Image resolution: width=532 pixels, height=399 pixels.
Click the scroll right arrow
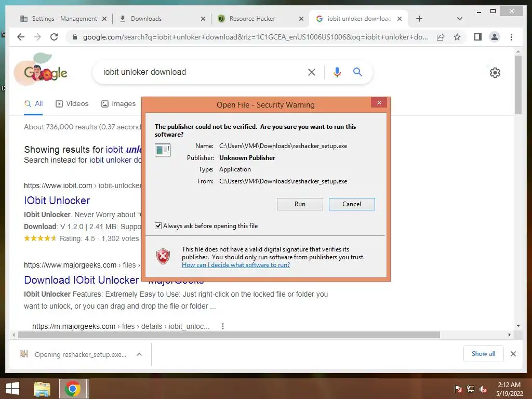[509, 335]
